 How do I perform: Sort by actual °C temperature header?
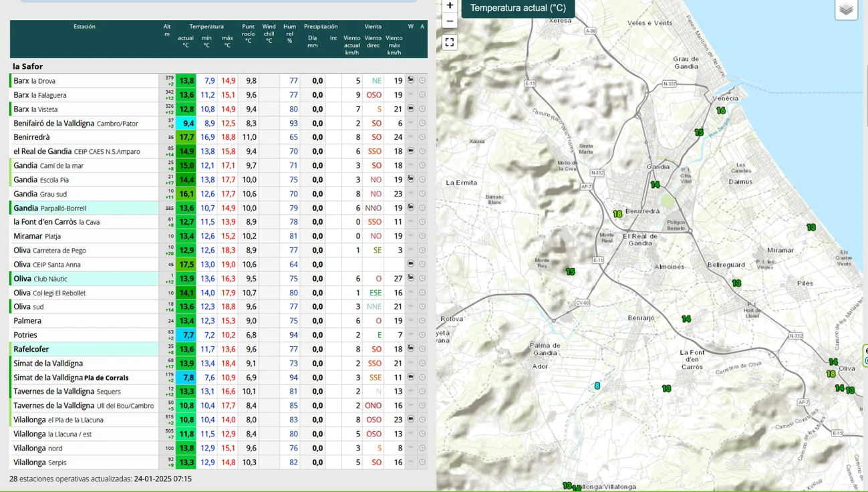[186, 41]
